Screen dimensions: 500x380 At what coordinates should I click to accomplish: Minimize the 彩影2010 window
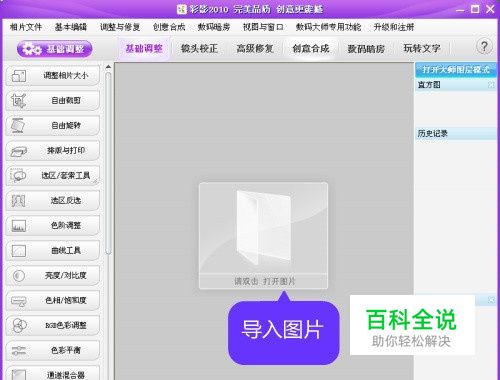click(460, 10)
